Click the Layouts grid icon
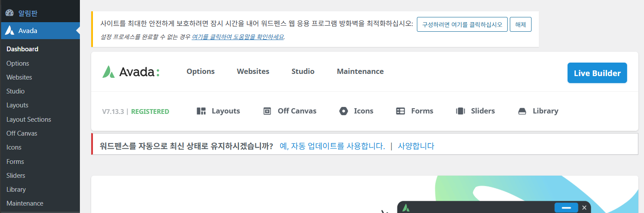Image resolution: width=644 pixels, height=213 pixels. pos(201,111)
